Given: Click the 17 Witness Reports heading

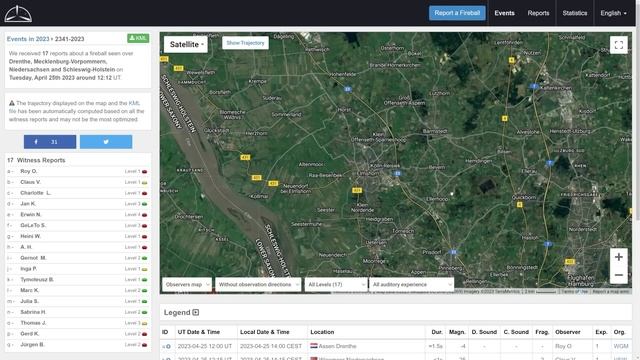Looking at the screenshot, I should point(36,160).
